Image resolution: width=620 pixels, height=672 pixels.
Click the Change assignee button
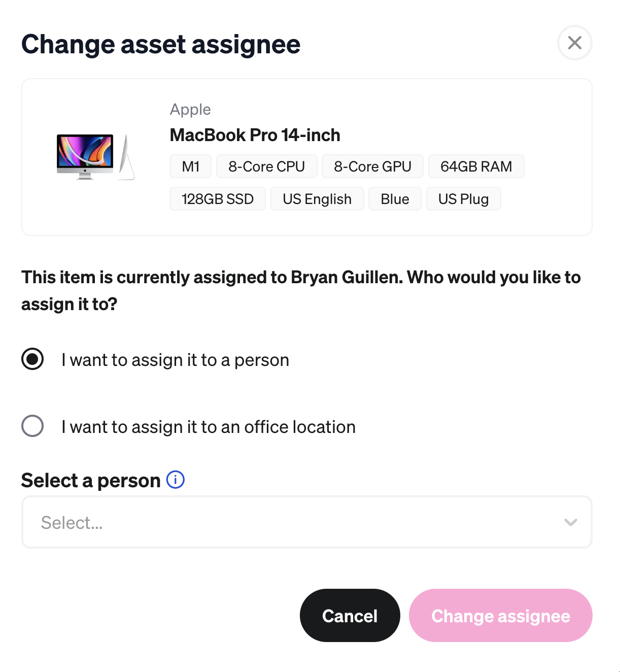click(x=501, y=615)
